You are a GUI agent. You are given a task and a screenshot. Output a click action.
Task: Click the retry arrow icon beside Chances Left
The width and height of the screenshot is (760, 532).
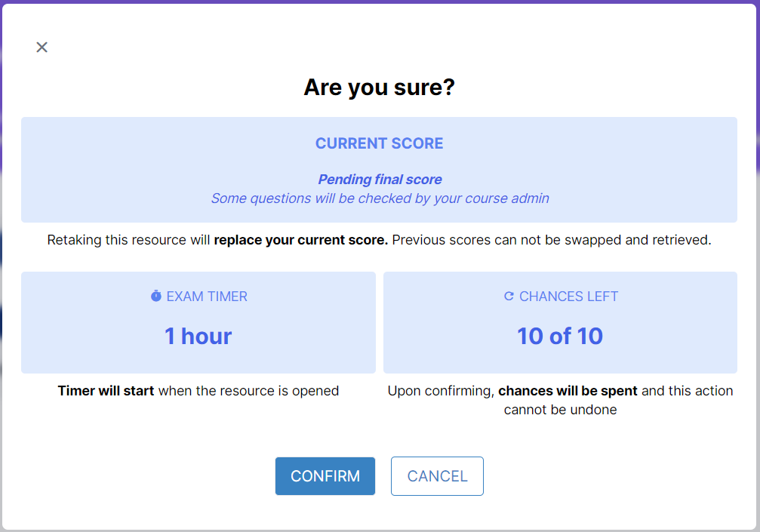pyautogui.click(x=509, y=297)
